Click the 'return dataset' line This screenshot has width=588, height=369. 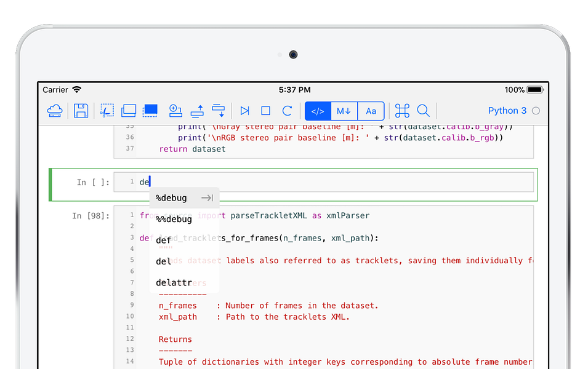click(192, 149)
